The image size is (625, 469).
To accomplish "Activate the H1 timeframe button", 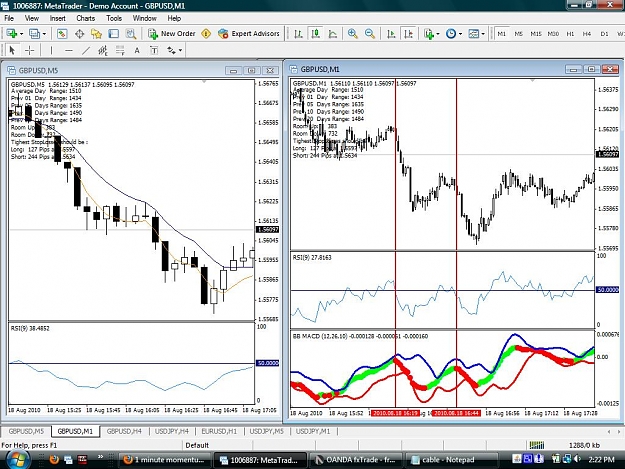I will [x=570, y=34].
